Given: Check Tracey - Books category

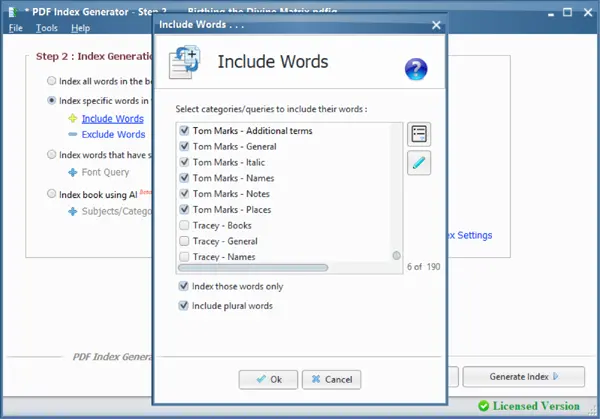Looking at the screenshot, I should click(x=184, y=225).
